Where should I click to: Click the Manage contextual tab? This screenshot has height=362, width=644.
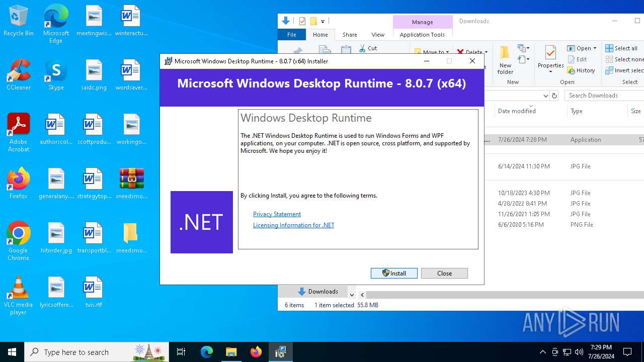click(422, 22)
